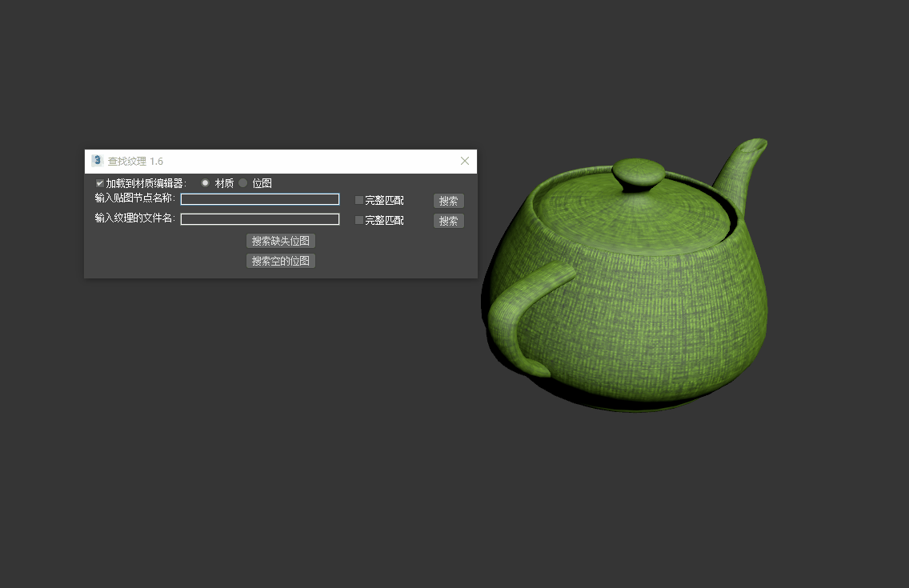Click the 输入纹理的文件名 text field
Image resolution: width=909 pixels, height=588 pixels.
260,219
